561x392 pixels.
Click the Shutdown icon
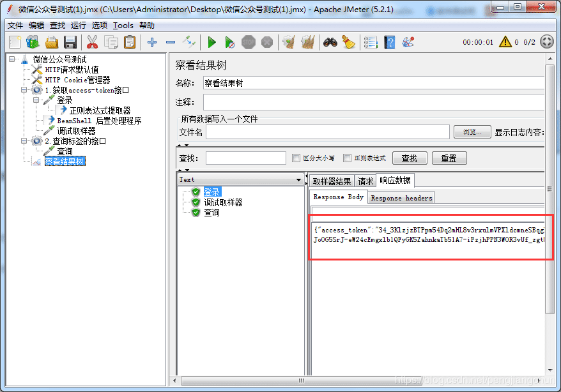click(267, 42)
